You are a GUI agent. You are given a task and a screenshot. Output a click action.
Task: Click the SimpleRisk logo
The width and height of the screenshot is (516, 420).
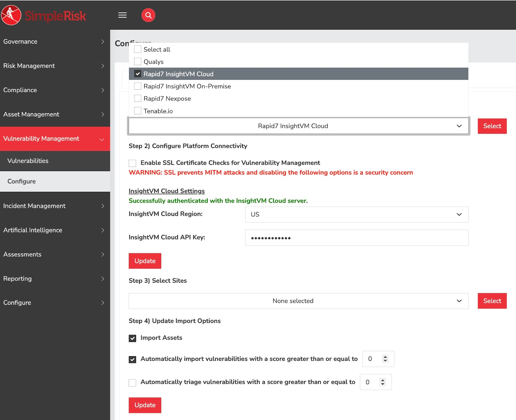pos(44,15)
